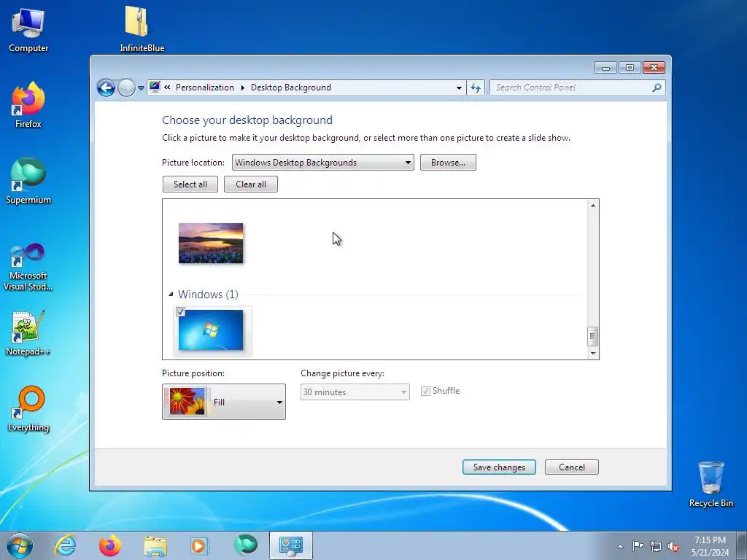747x560 pixels.
Task: Collapse the Windows (1) group
Action: point(171,295)
